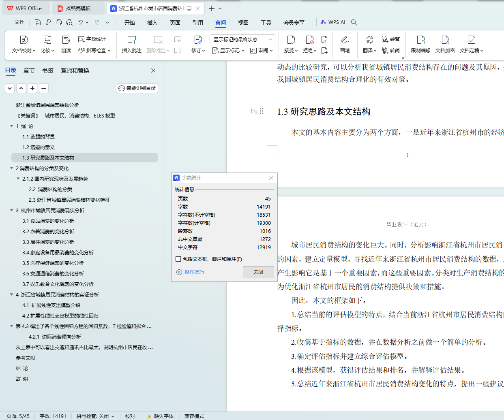The width and height of the screenshot is (504, 420).
Task: Close the outline navigation pane
Action: tap(153, 70)
